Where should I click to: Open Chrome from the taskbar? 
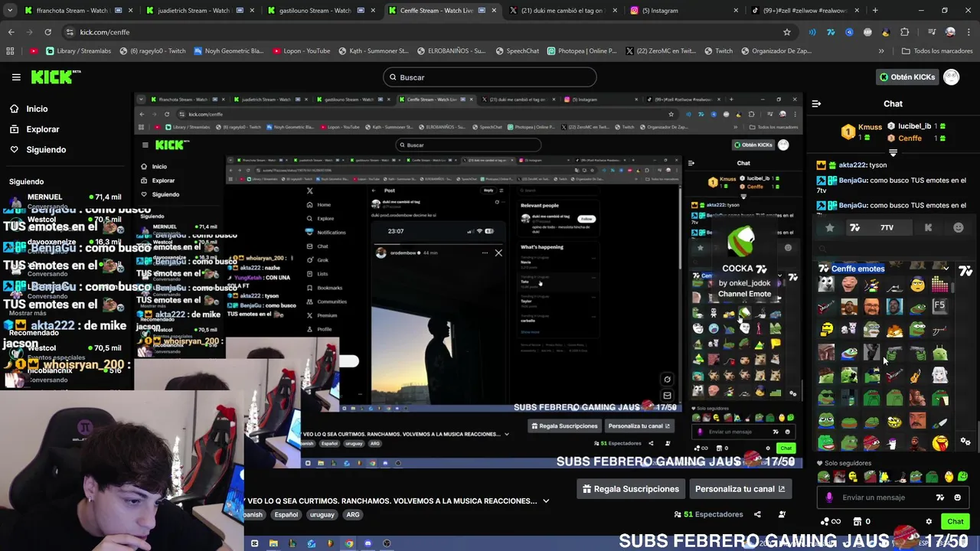click(x=349, y=543)
